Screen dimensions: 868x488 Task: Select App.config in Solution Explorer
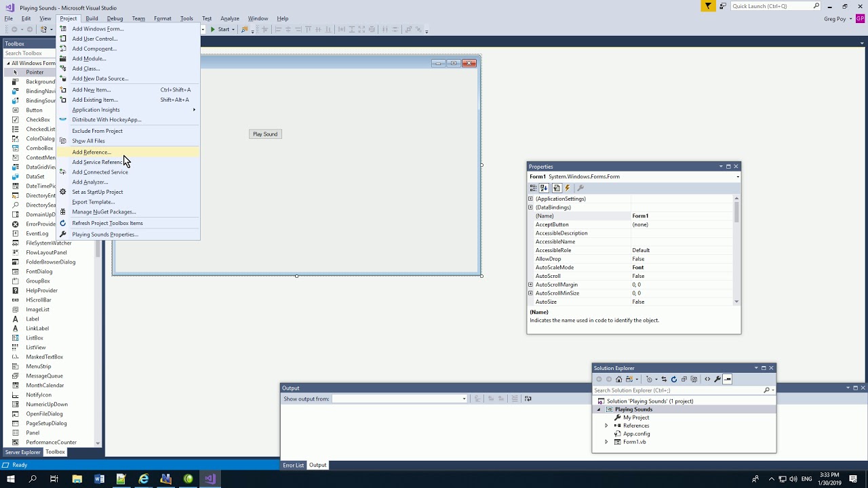coord(636,434)
